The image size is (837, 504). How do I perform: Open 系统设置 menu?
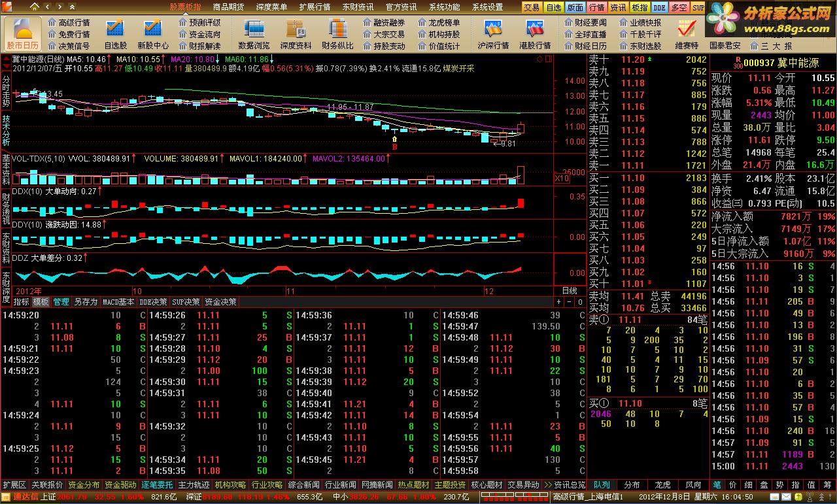(487, 7)
